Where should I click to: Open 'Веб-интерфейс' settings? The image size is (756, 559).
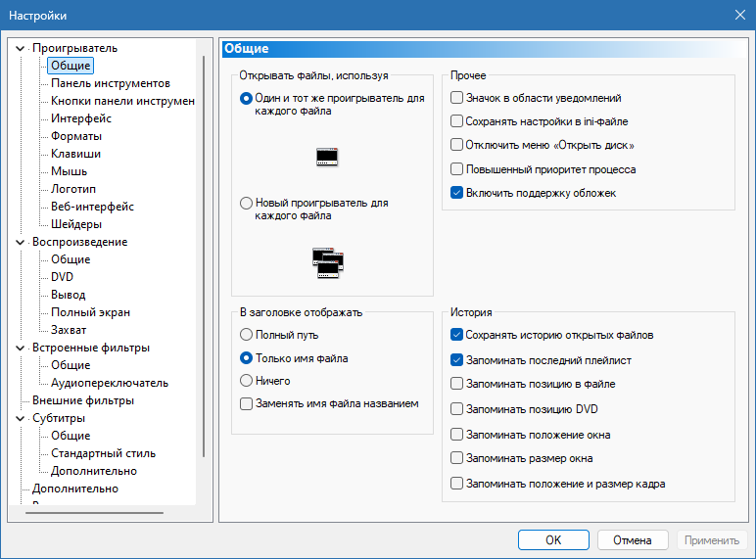tap(92, 207)
